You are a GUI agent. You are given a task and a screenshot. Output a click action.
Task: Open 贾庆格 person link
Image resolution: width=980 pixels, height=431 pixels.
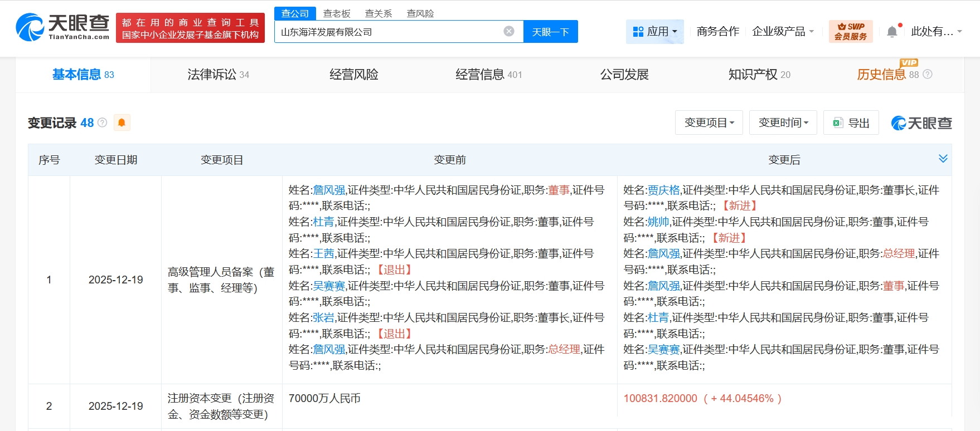[x=663, y=190]
